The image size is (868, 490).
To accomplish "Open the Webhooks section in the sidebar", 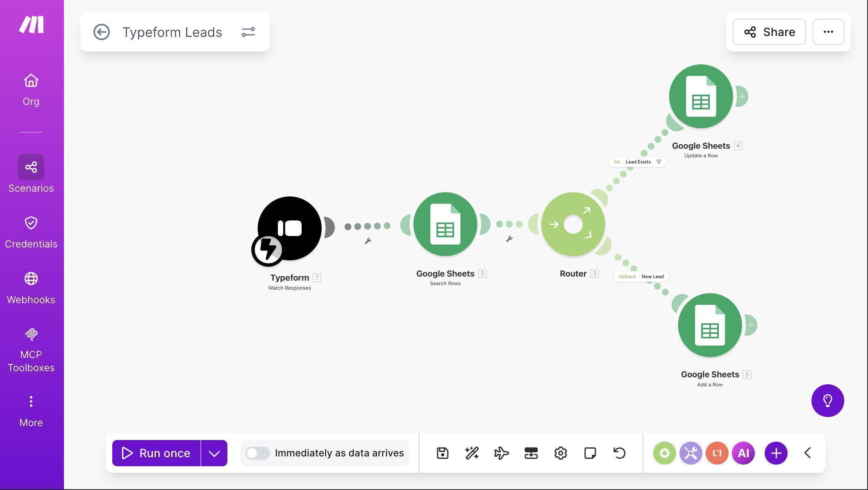I will click(31, 287).
